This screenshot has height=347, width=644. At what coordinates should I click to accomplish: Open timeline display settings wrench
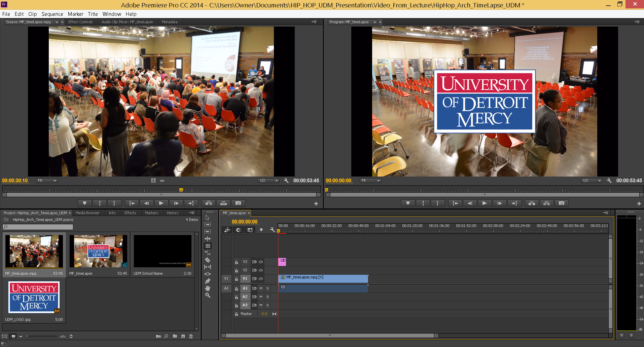click(272, 230)
